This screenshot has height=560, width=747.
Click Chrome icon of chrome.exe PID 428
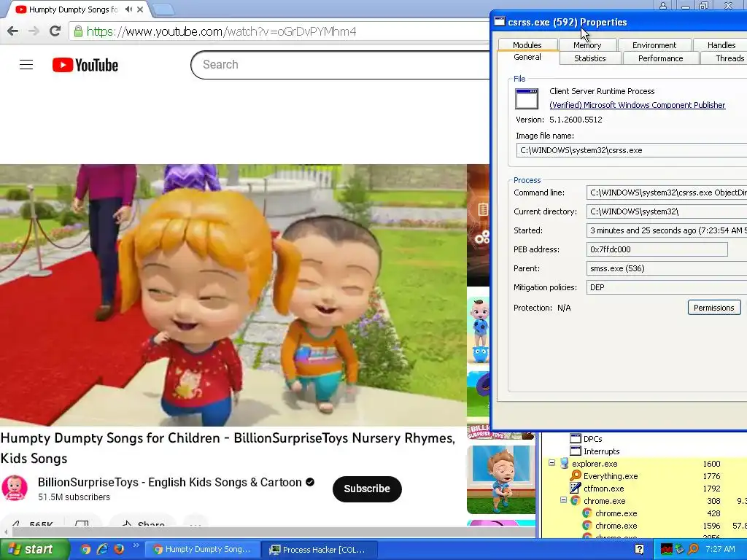tap(587, 513)
